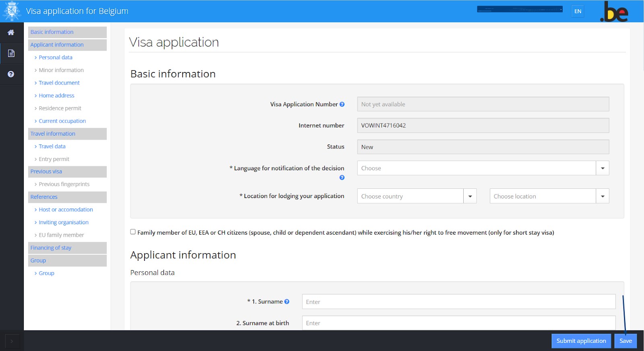644x351 pixels.
Task: Jump to Financing of stay section
Action: (68, 248)
